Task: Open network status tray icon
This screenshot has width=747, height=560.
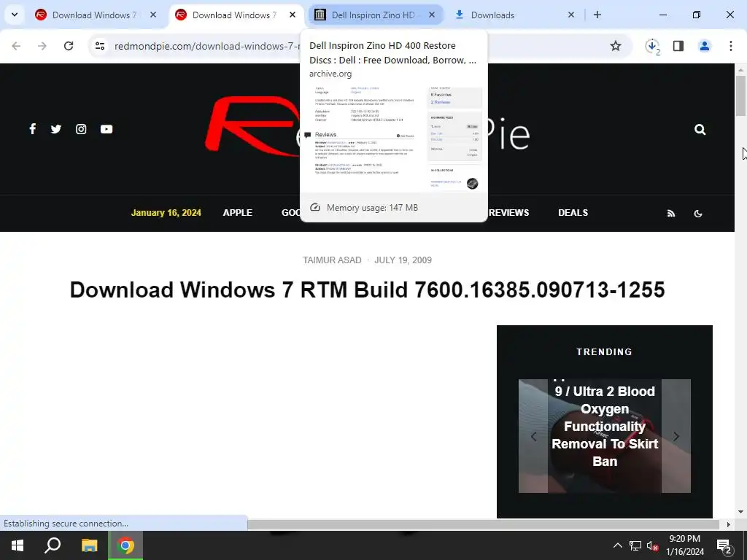Action: pos(635,545)
